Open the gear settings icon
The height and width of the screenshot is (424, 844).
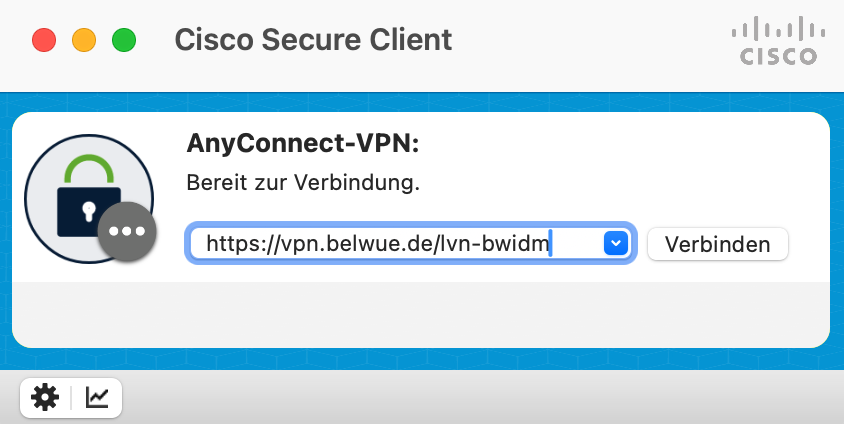point(45,398)
